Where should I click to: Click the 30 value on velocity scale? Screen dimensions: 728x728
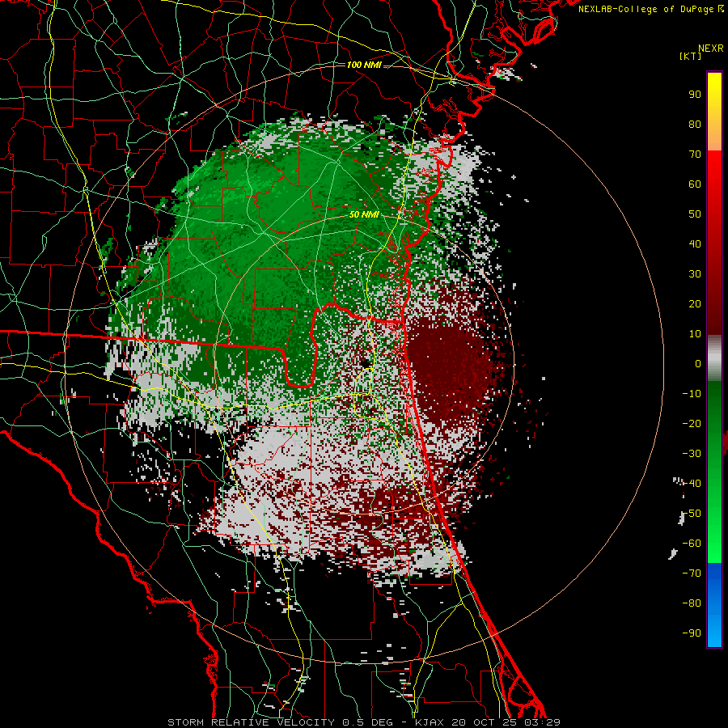point(695,274)
